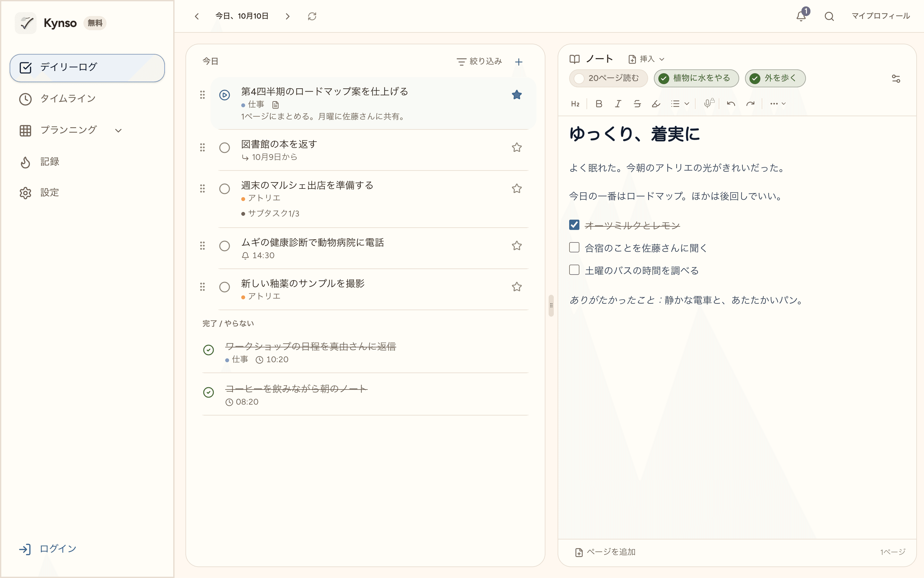Click the refresh sync icon
This screenshot has width=924, height=578.
click(x=312, y=16)
